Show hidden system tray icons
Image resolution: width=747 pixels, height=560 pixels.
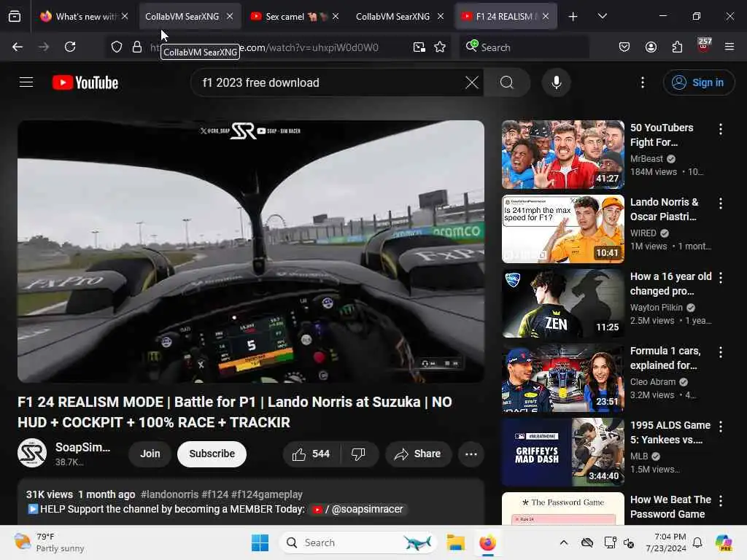click(564, 542)
